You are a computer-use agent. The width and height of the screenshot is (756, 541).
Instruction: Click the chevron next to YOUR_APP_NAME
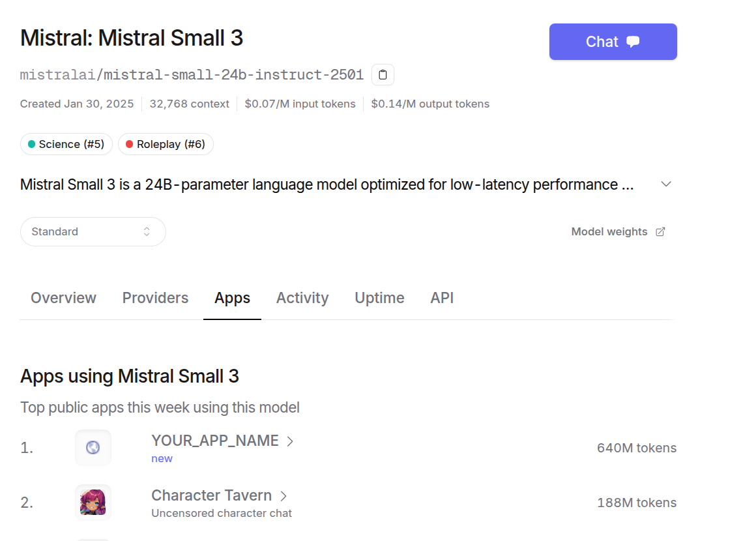[290, 441]
